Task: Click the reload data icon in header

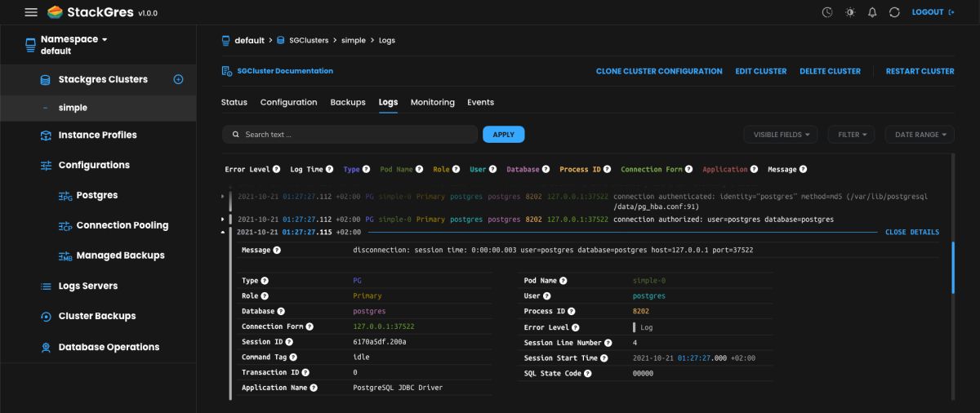Action: [894, 12]
